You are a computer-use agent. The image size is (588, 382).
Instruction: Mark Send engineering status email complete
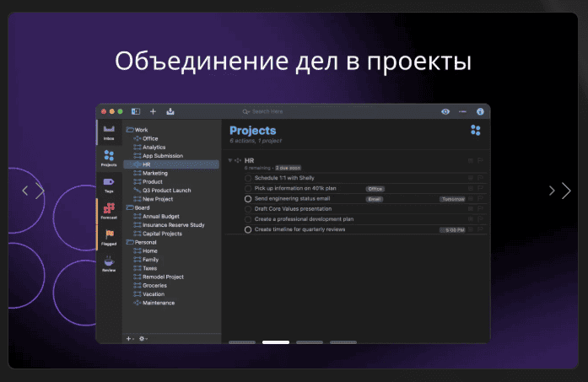click(x=248, y=199)
